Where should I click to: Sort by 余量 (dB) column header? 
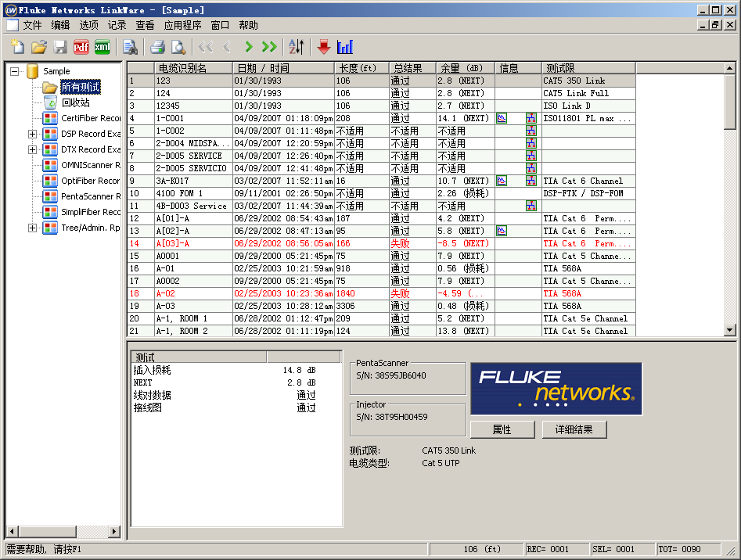coord(465,69)
